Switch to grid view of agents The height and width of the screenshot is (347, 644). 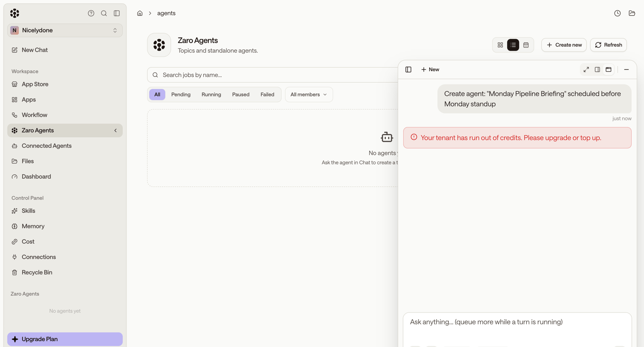(500, 45)
